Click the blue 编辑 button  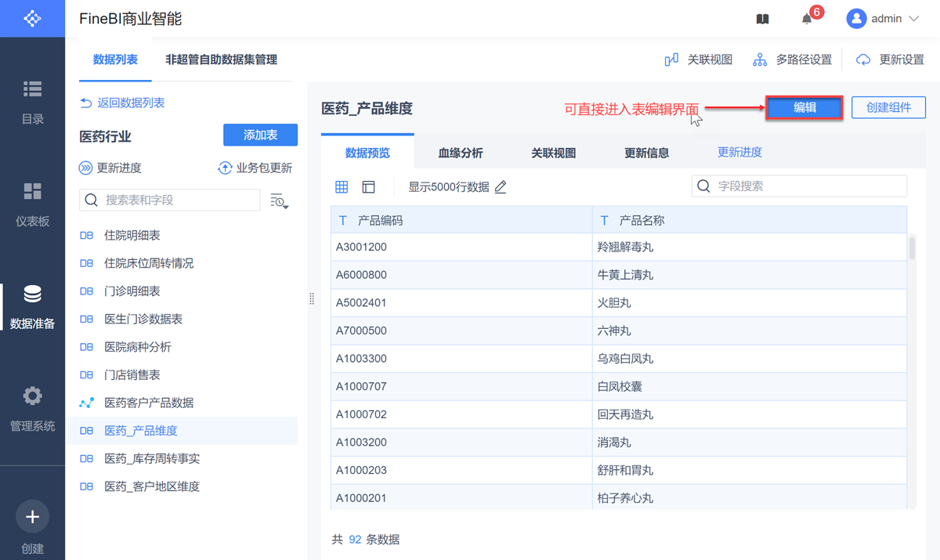click(x=804, y=108)
